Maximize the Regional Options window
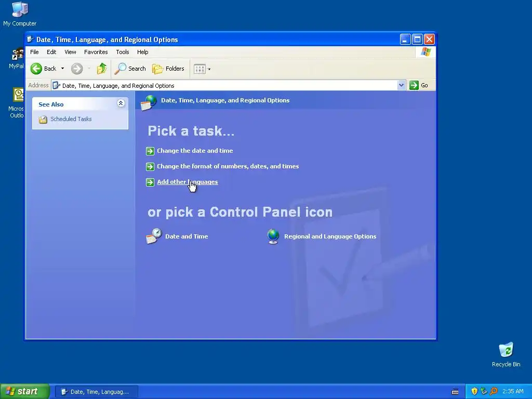Viewport: 532px width, 399px height. pos(417,39)
